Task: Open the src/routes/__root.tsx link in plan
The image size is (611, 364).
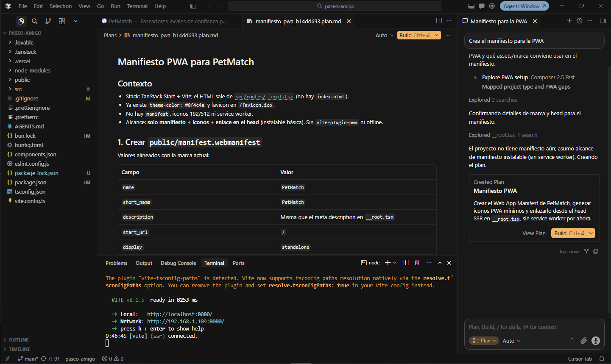Action: click(x=264, y=97)
